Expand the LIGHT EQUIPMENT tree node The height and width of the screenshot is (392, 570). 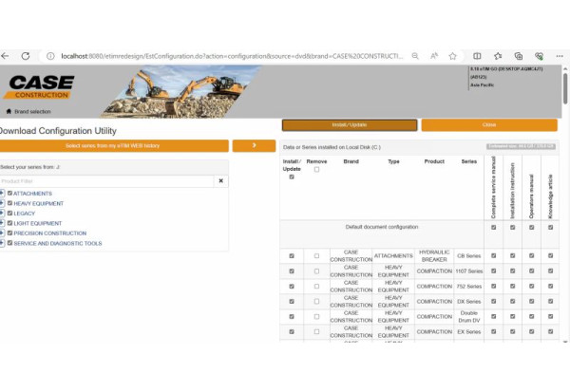point(3,223)
